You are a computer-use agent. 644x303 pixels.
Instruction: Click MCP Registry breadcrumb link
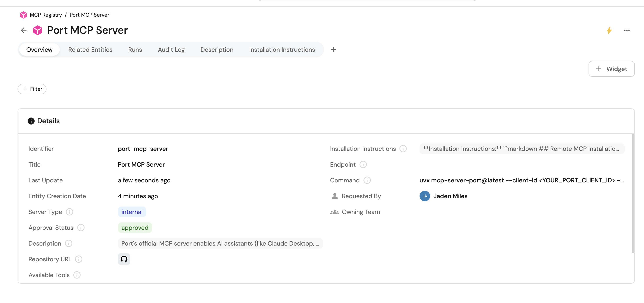[x=46, y=15]
